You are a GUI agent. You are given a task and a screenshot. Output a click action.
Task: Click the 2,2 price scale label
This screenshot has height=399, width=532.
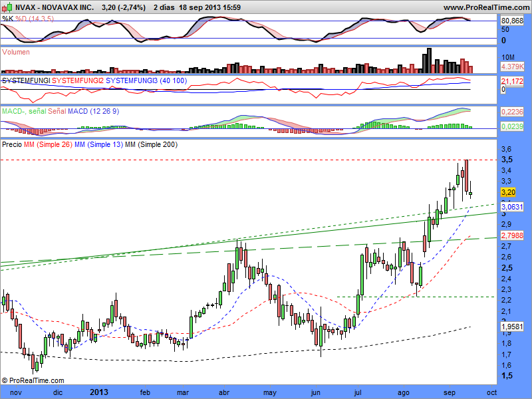click(x=506, y=300)
